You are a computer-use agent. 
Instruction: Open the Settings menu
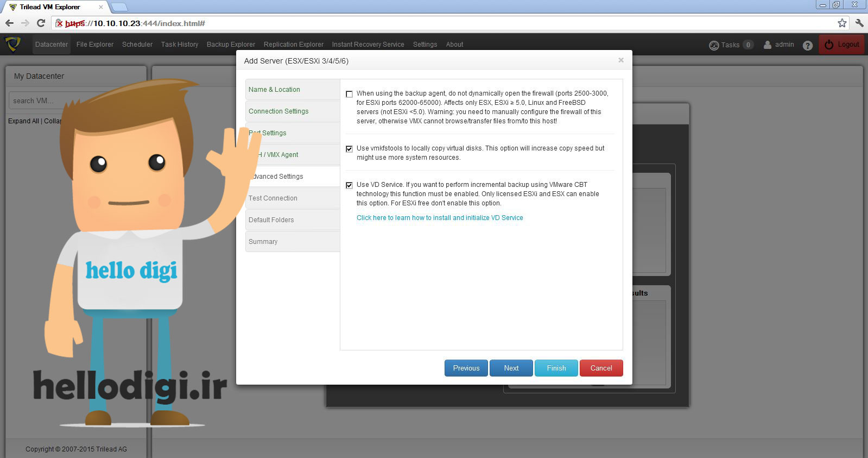[425, 45]
